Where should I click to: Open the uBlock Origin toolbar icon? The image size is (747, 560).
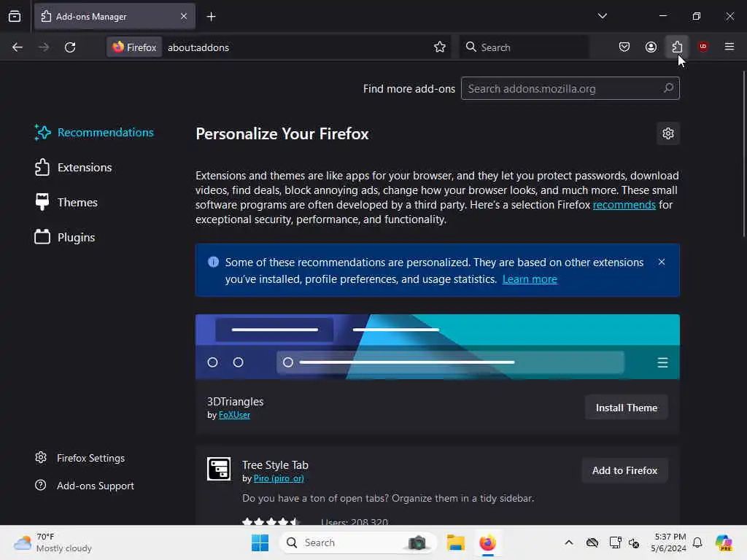click(x=703, y=47)
